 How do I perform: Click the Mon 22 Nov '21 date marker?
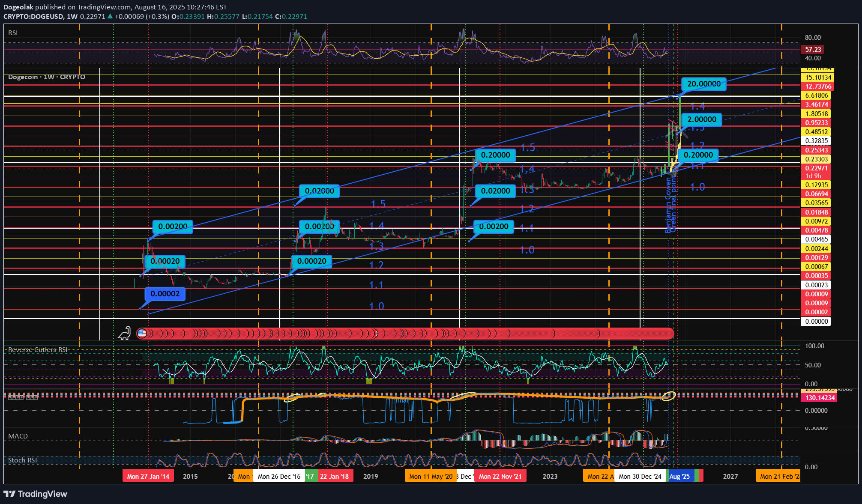(x=500, y=476)
